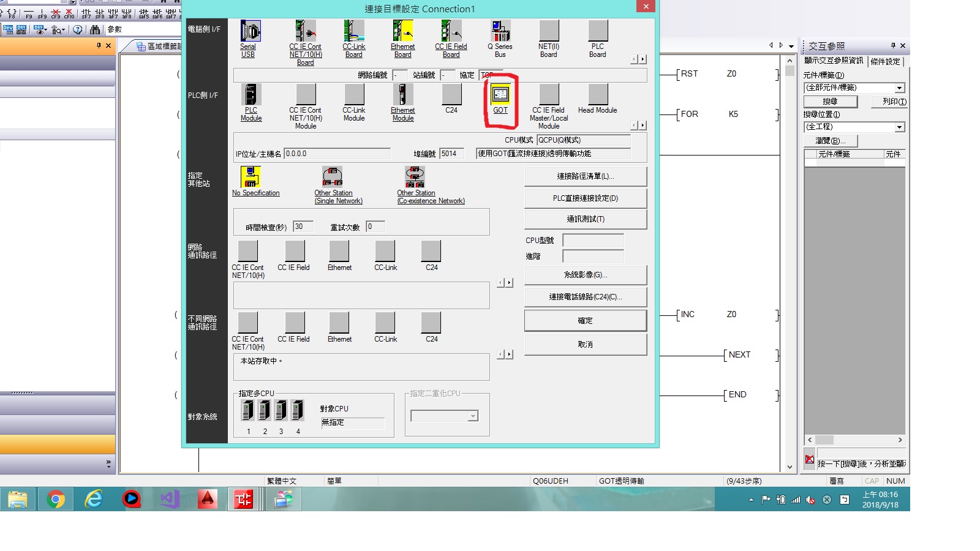
Task: Click the GOT PLC-side interface icon
Action: click(500, 95)
